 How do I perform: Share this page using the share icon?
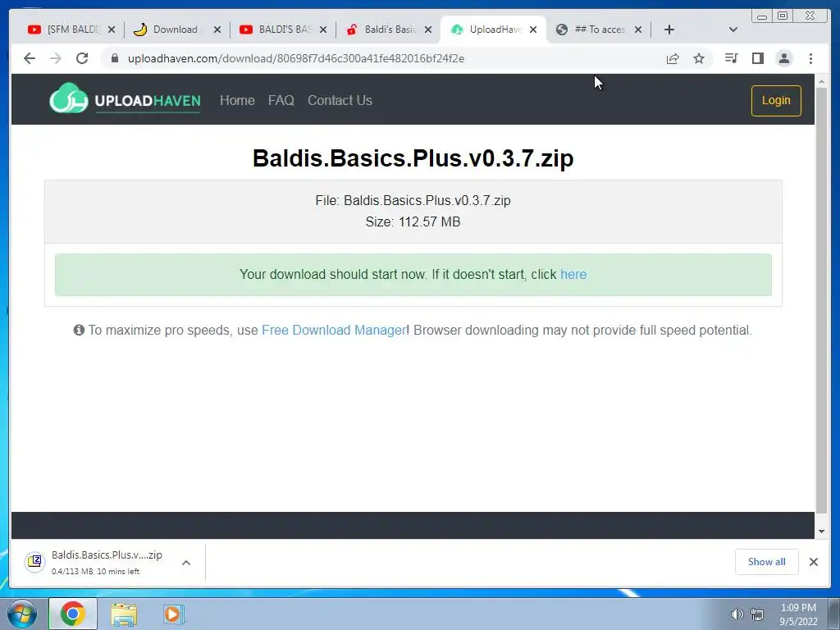(x=673, y=58)
